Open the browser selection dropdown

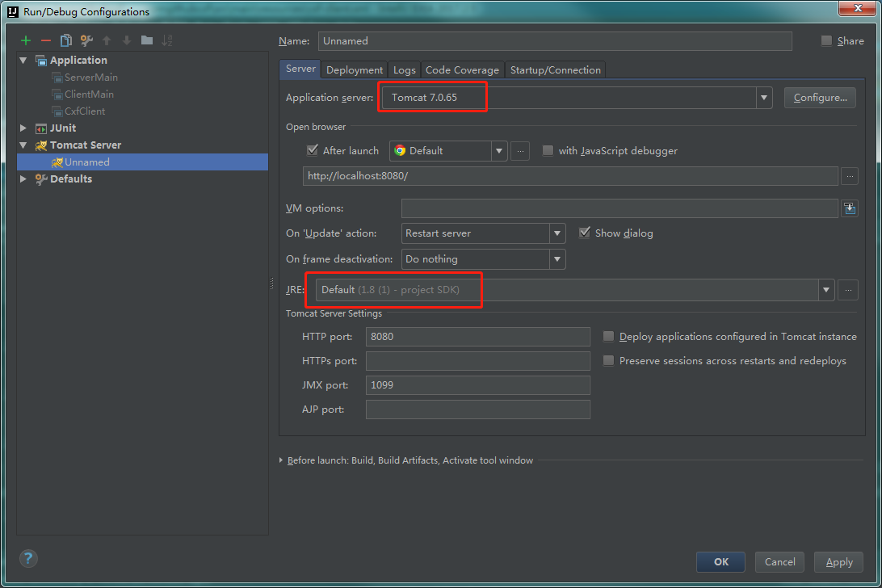(x=498, y=151)
